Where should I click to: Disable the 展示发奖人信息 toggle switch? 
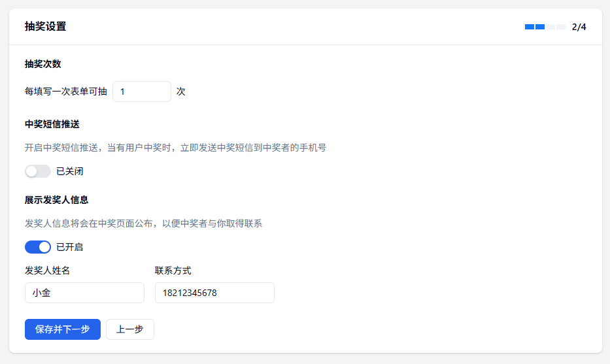pos(38,247)
